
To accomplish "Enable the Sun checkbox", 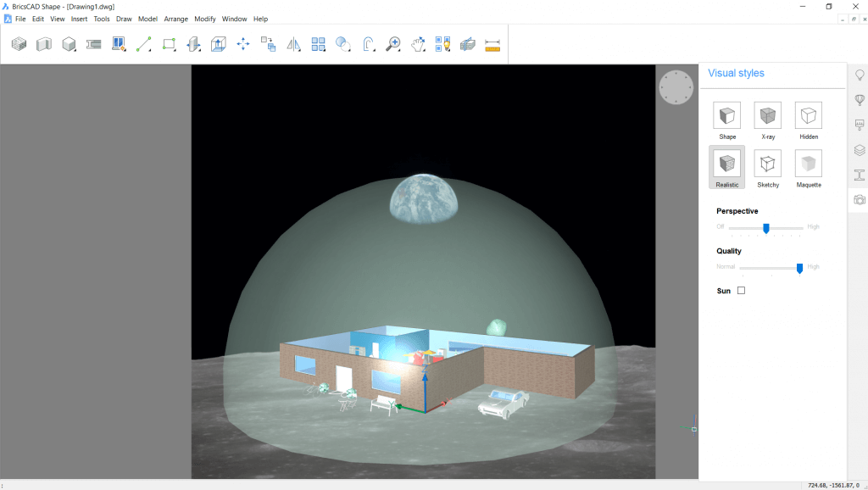I will coord(741,290).
